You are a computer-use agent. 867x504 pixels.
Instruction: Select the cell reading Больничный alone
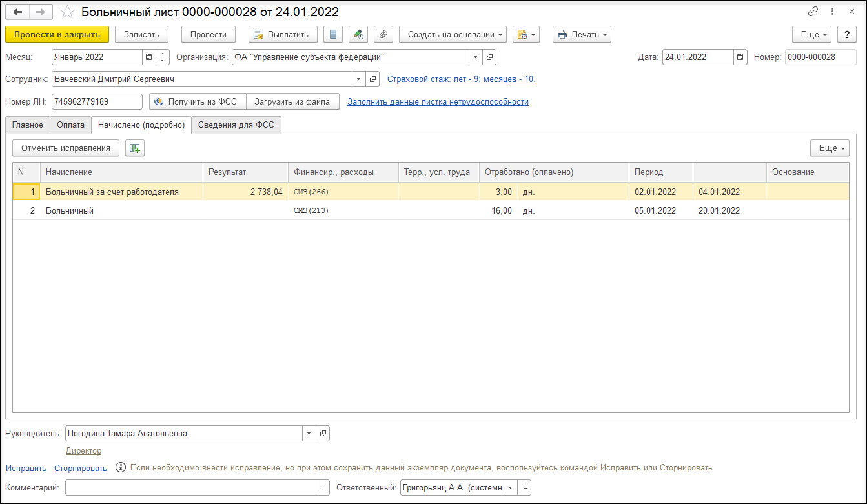(121, 210)
